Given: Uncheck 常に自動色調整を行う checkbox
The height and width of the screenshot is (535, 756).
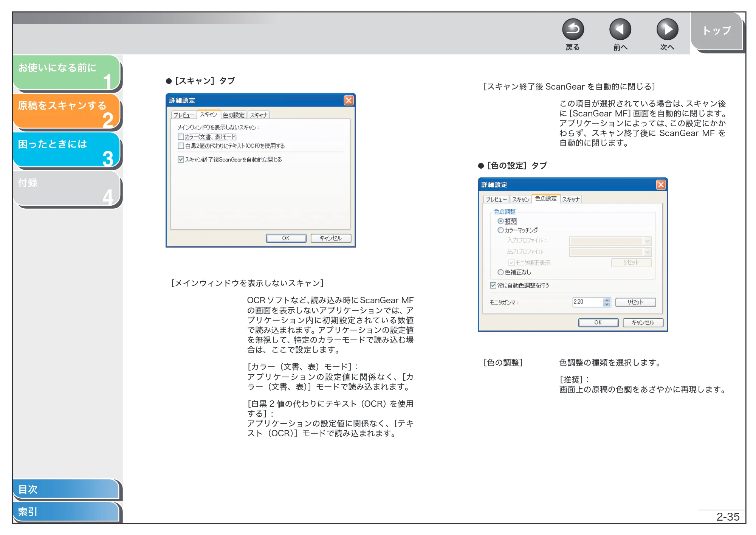Looking at the screenshot, I should click(493, 285).
